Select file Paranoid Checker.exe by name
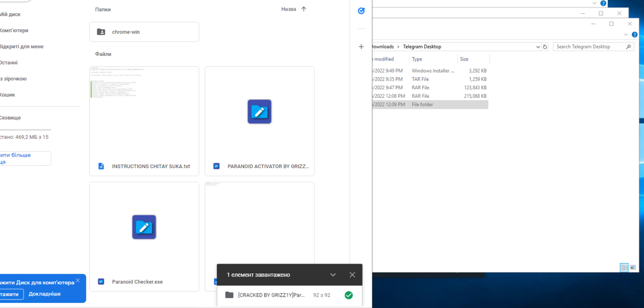 pos(137,282)
